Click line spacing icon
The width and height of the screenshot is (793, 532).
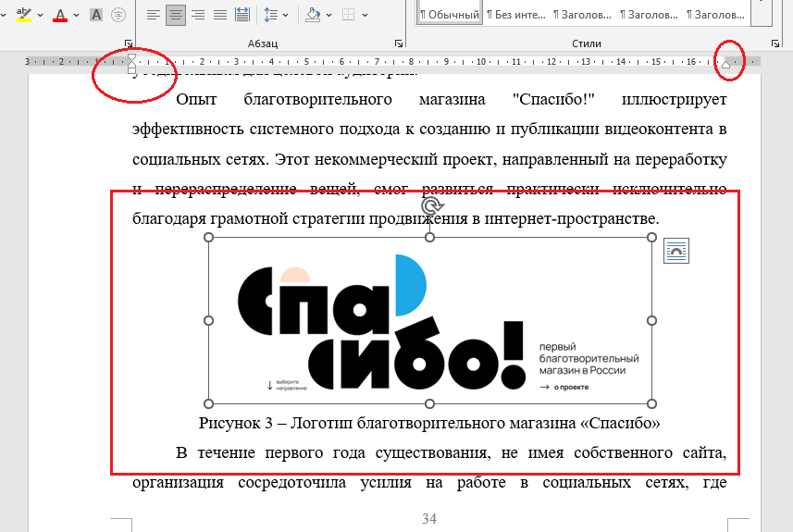point(271,15)
